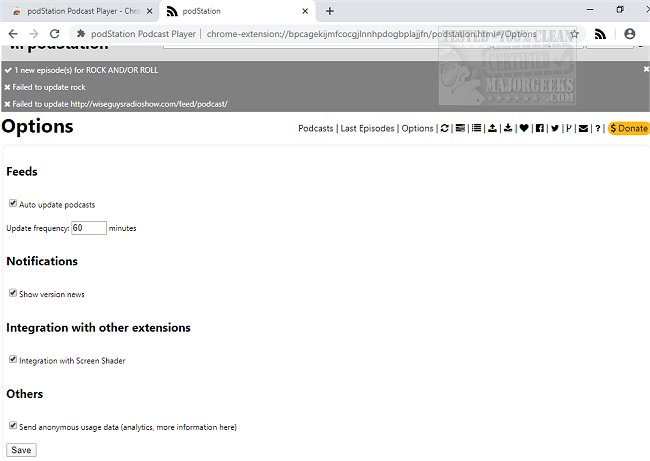The image size is (650, 461).
Task: Open the Chrome profile avatar icon
Action: click(x=630, y=34)
